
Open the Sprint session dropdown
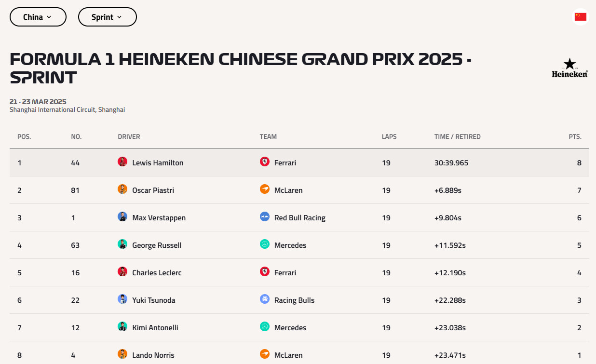pyautogui.click(x=107, y=17)
